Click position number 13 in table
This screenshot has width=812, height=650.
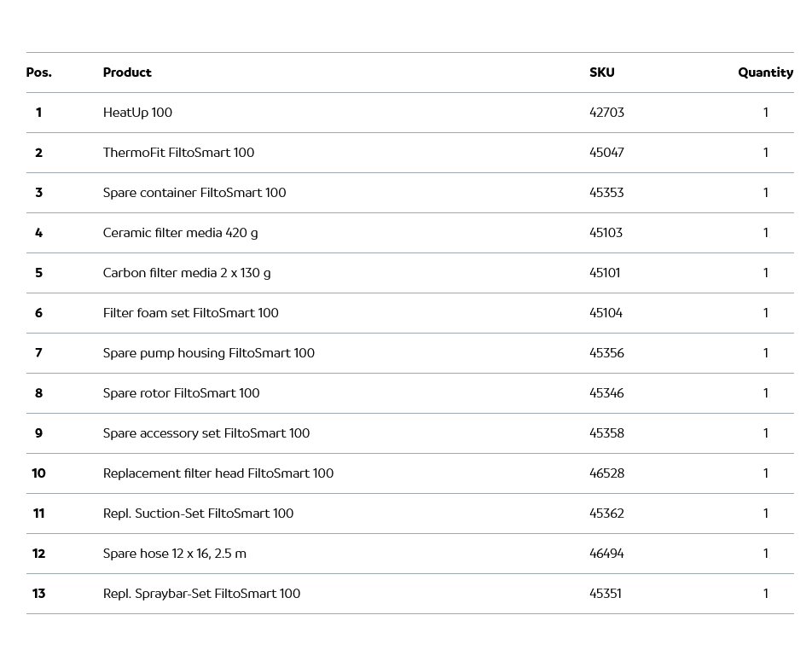click(38, 594)
